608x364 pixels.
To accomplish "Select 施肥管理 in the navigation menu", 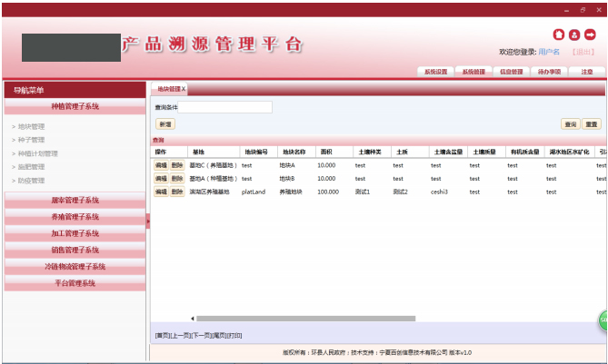I will pyautogui.click(x=31, y=167).
